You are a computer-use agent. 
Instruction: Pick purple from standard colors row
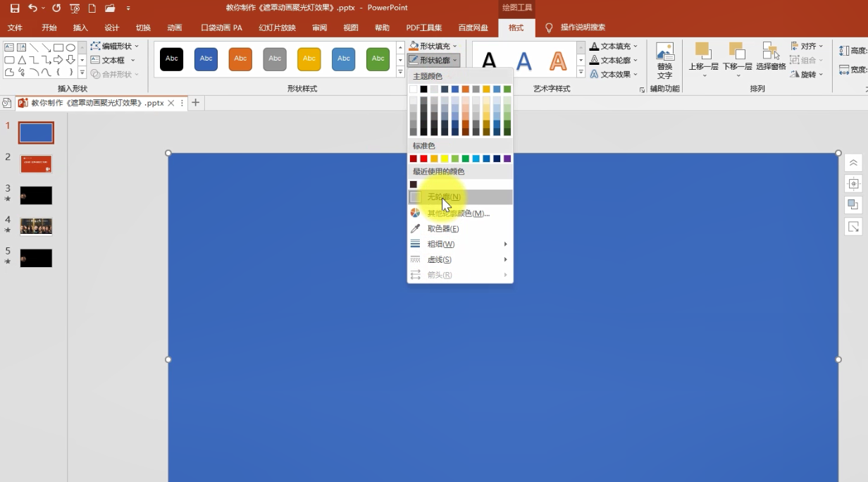point(507,159)
